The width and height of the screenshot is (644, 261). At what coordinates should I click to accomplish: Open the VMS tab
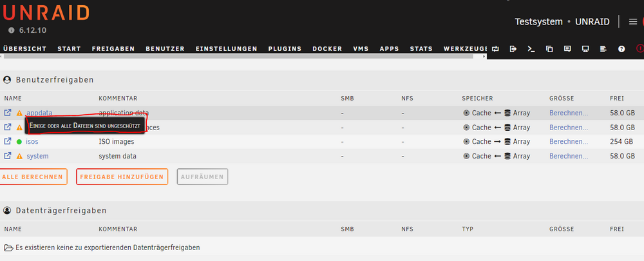(361, 48)
